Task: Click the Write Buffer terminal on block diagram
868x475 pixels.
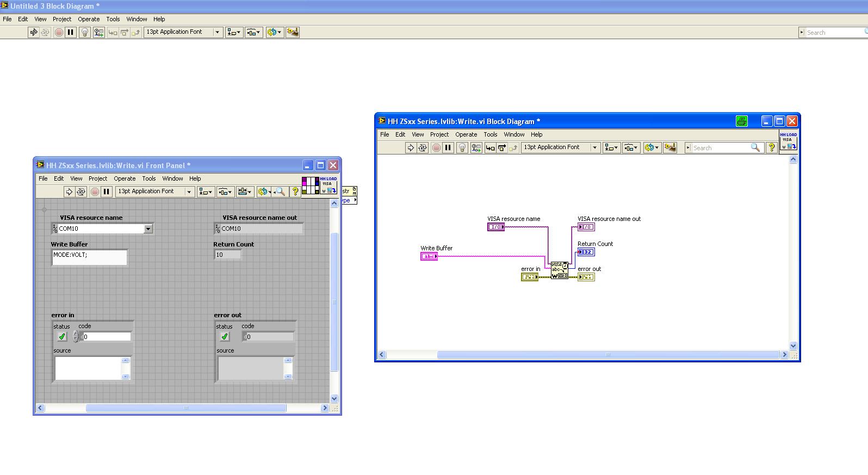Action: click(x=429, y=256)
